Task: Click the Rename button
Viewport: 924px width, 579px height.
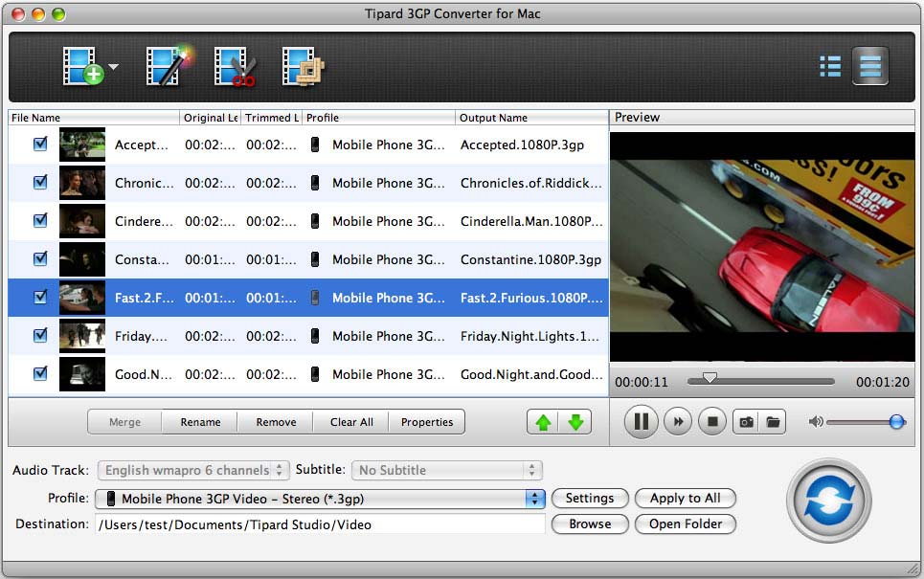Action: pos(200,422)
